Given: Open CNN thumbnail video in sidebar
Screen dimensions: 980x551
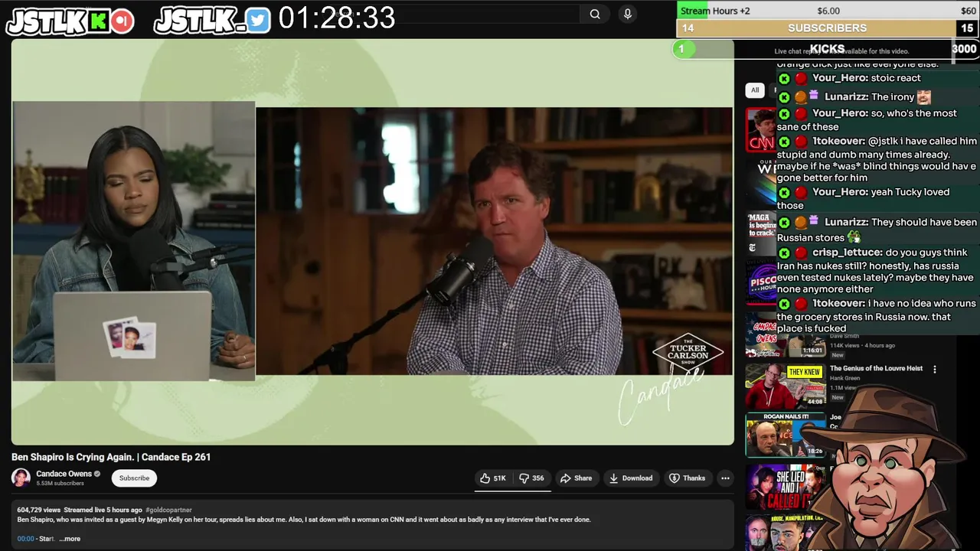Looking at the screenshot, I should coord(761,130).
